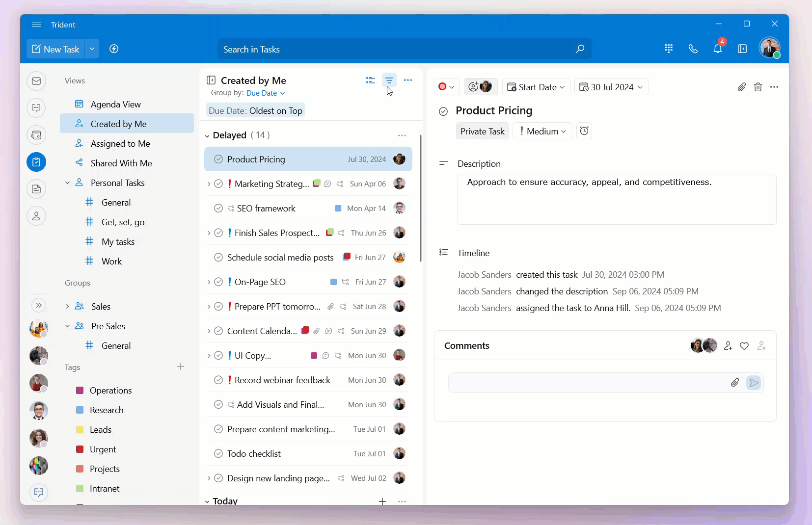This screenshot has width=812, height=525.
Task: Toggle the side panel icon in header
Action: point(742,49)
